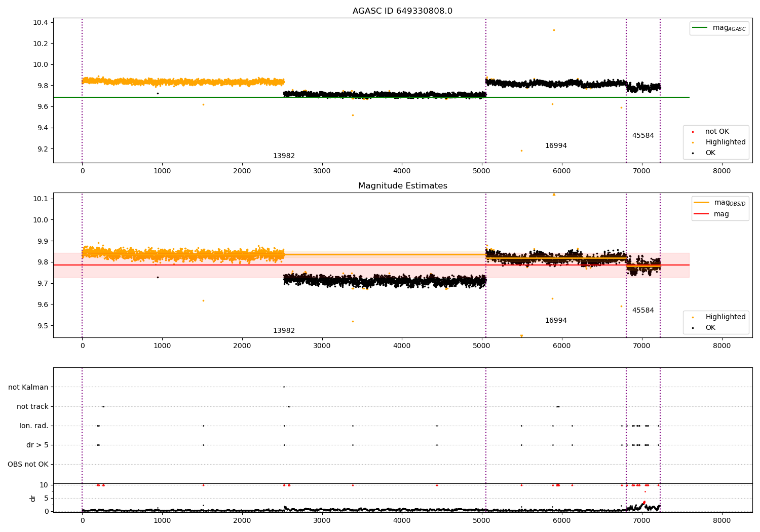
Task: Click the 45584 annotation in Magnitude Estimates plot
Action: click(x=643, y=311)
